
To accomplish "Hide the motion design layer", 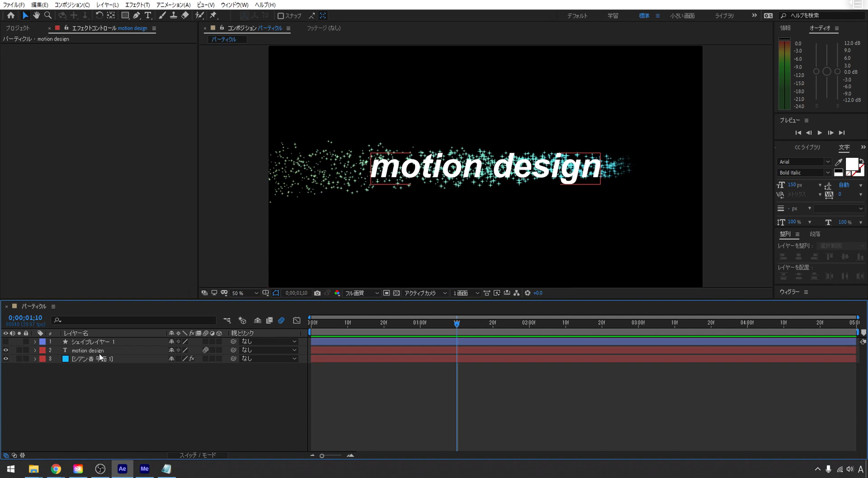I will pyautogui.click(x=6, y=350).
